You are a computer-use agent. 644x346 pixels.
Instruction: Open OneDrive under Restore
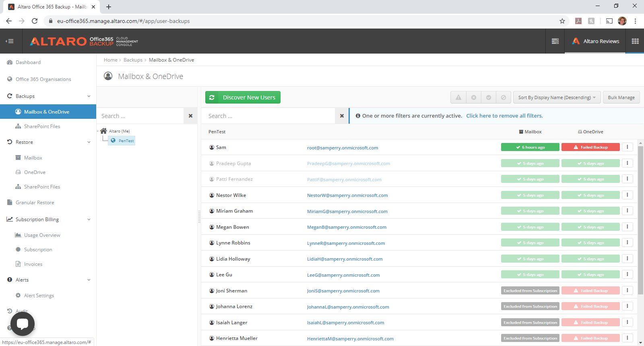35,172
